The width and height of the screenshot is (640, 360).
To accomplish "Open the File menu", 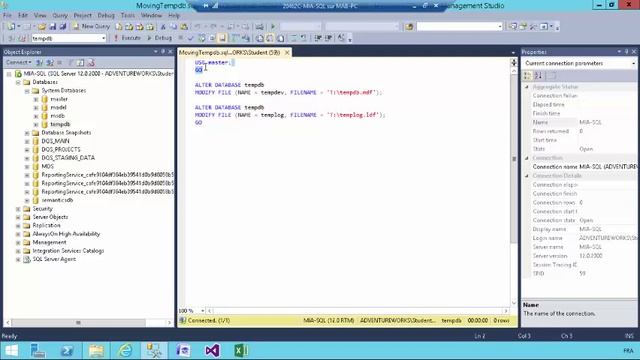I will (7, 16).
